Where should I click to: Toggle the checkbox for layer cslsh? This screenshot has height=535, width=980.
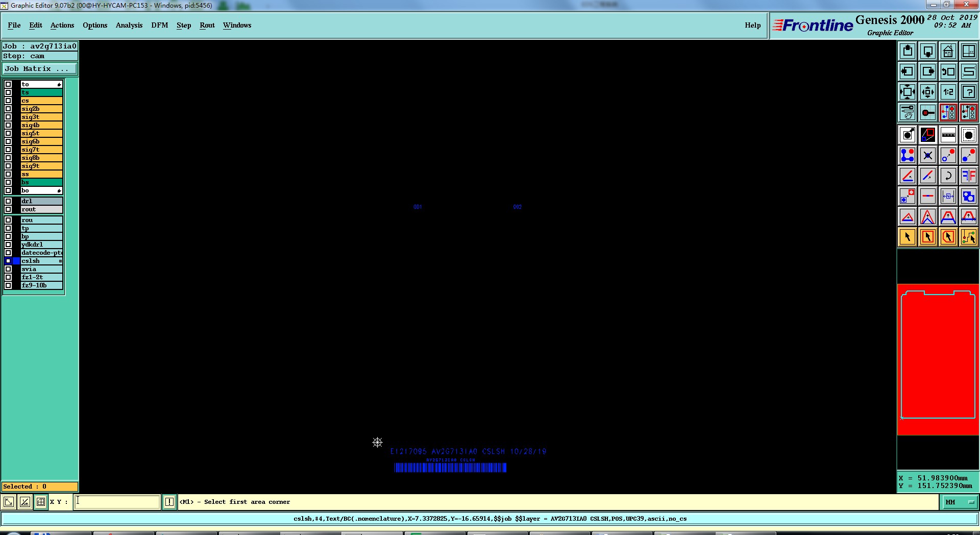8,261
